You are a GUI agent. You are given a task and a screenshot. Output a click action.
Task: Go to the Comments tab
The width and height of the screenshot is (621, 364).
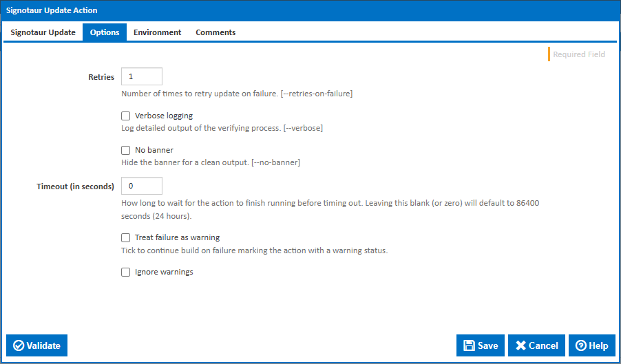[215, 32]
